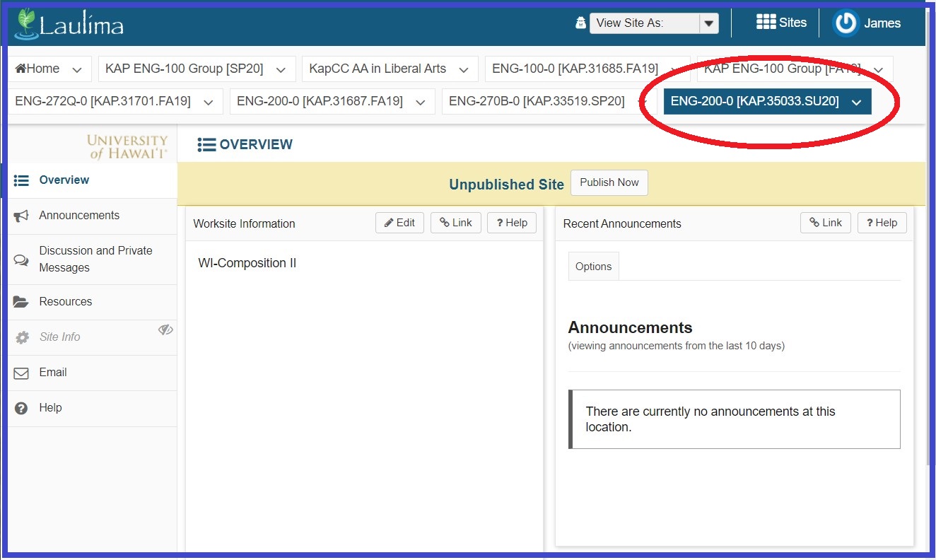The image size is (936, 560).
Task: Click the Resources folder icon
Action: pyautogui.click(x=21, y=302)
